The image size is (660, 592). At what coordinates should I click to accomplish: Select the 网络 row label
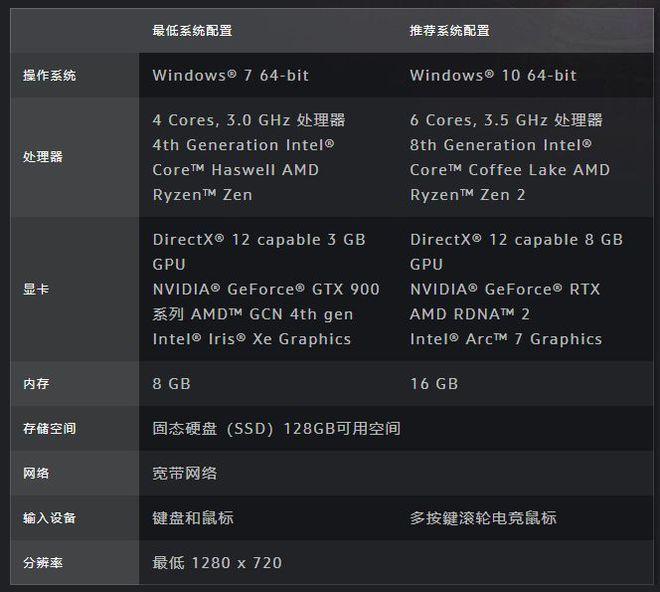click(x=36, y=473)
